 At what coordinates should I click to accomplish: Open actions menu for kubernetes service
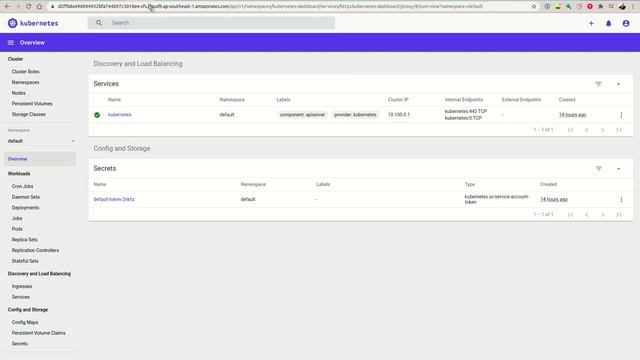coord(621,115)
